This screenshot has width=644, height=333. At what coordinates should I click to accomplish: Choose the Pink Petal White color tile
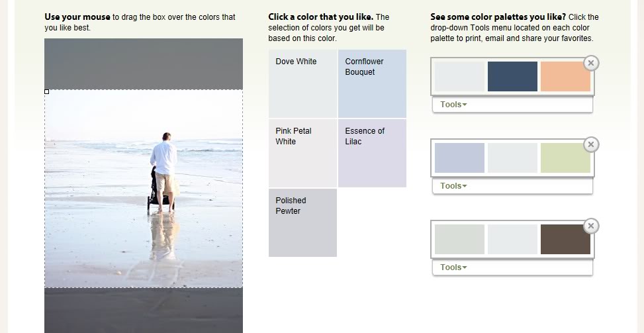pyautogui.click(x=302, y=153)
